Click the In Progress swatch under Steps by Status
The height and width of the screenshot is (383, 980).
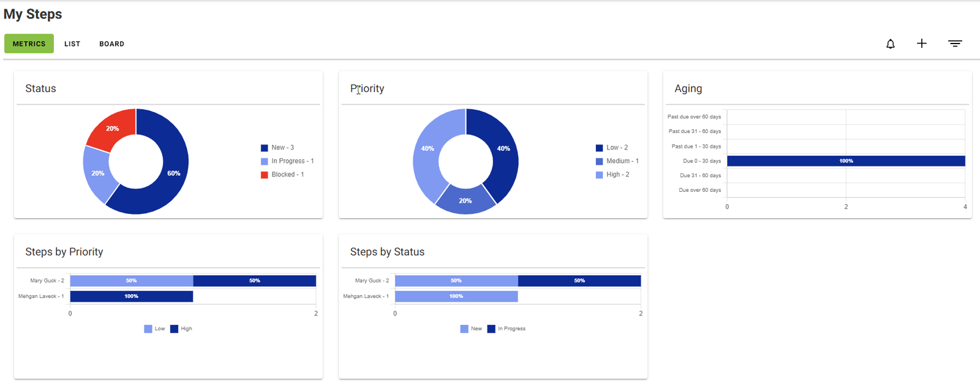(x=491, y=329)
